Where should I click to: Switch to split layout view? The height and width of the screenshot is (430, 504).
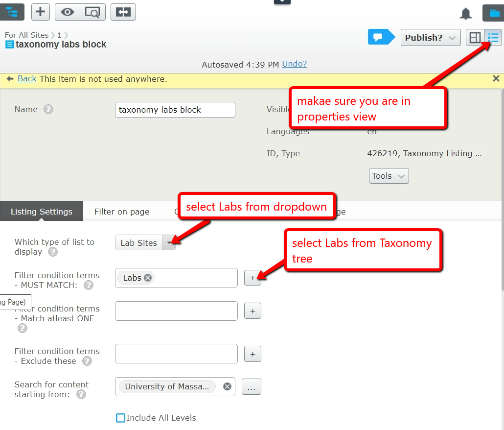[475, 38]
